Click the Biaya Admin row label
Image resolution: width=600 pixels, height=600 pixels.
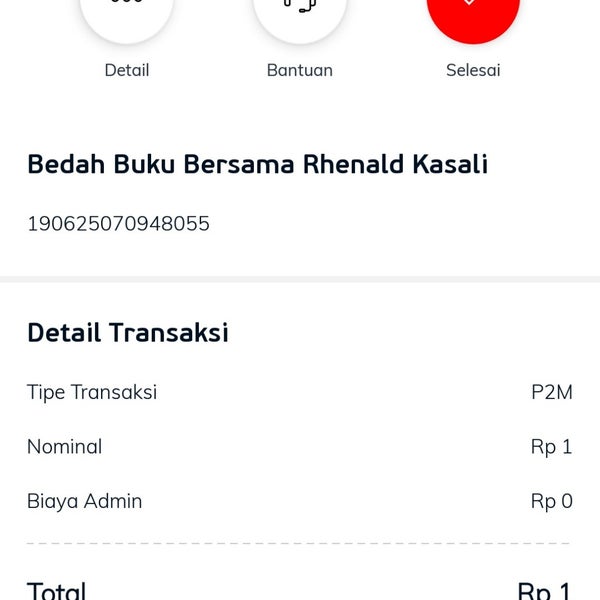click(x=84, y=501)
